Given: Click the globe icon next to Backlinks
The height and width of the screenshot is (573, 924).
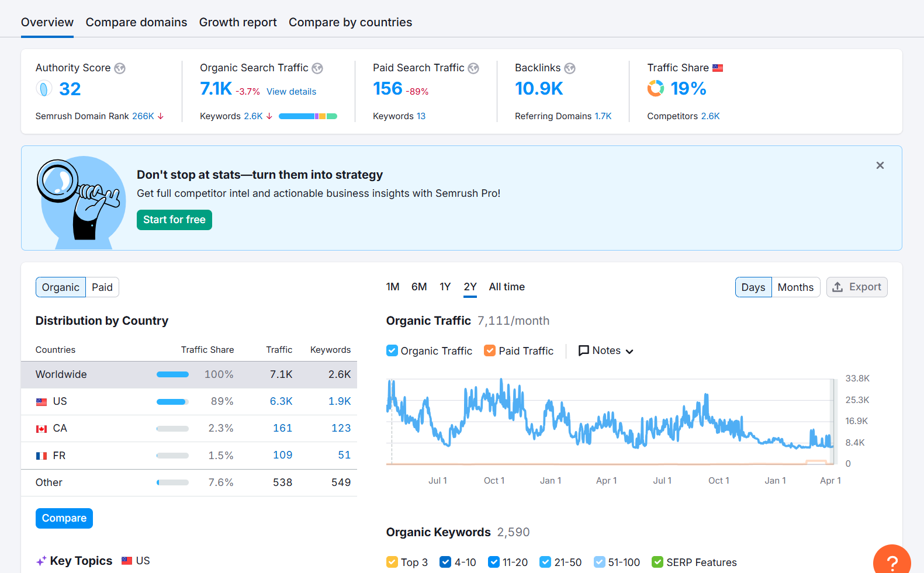Looking at the screenshot, I should [570, 68].
